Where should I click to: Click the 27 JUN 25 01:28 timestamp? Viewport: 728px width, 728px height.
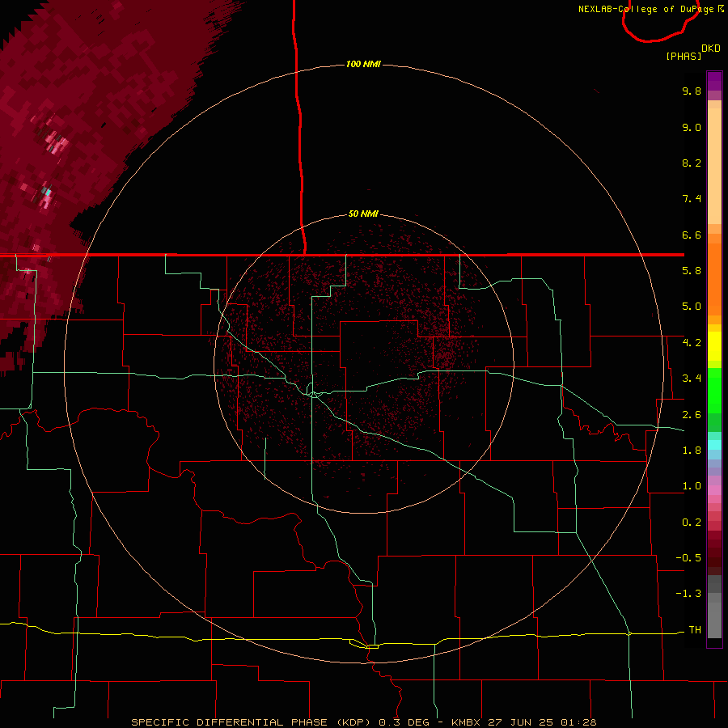542,722
